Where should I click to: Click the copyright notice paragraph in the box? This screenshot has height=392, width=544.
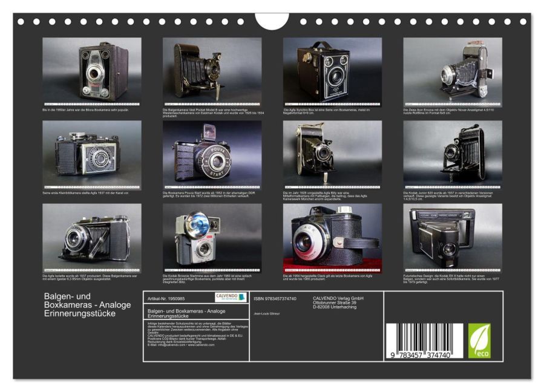pyautogui.click(x=197, y=334)
